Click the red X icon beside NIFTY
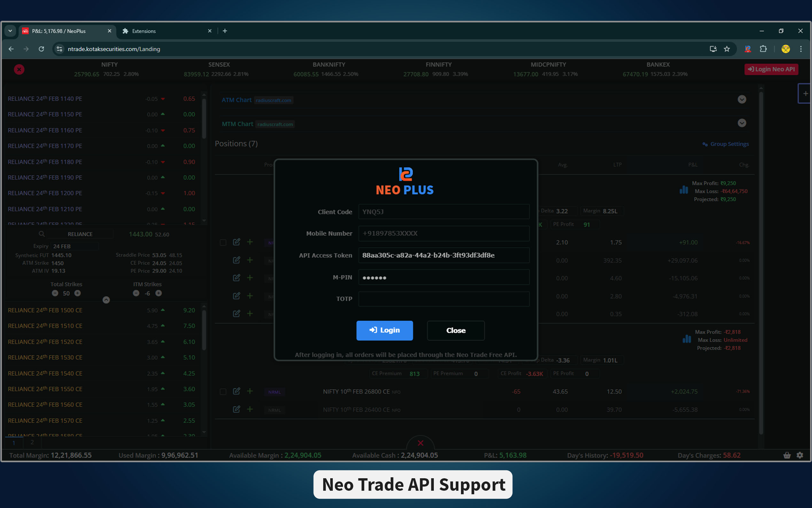The width and height of the screenshot is (812, 508). 19,69
